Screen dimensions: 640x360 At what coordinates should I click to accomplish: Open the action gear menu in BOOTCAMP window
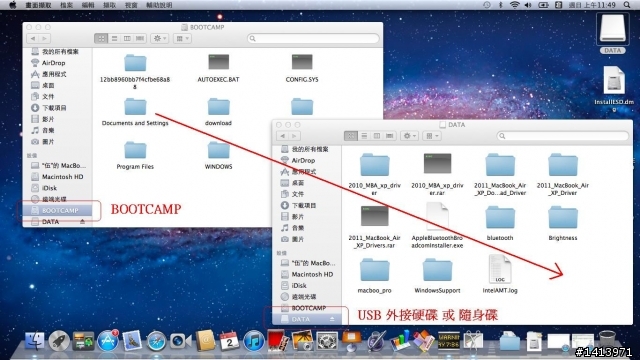[159, 38]
